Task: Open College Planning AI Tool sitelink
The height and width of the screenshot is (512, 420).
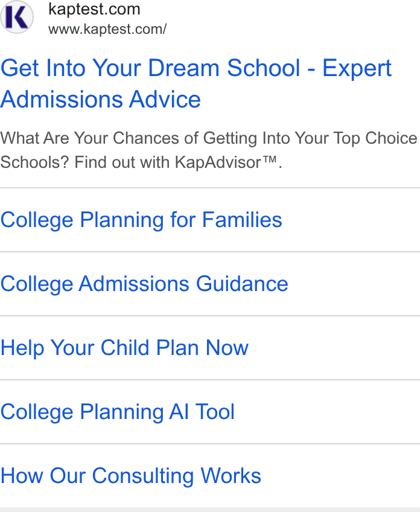Action: (x=118, y=412)
